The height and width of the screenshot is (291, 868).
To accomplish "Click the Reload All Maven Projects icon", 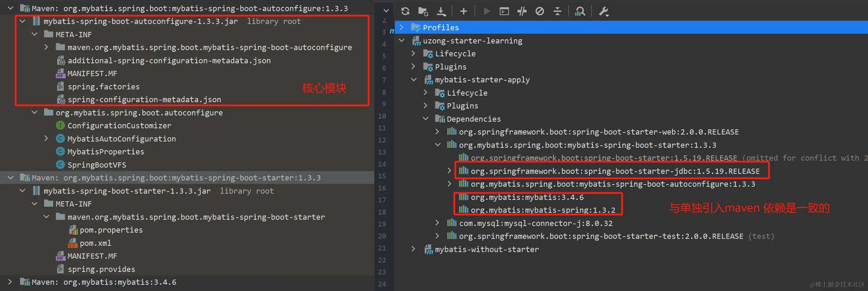I will [405, 11].
